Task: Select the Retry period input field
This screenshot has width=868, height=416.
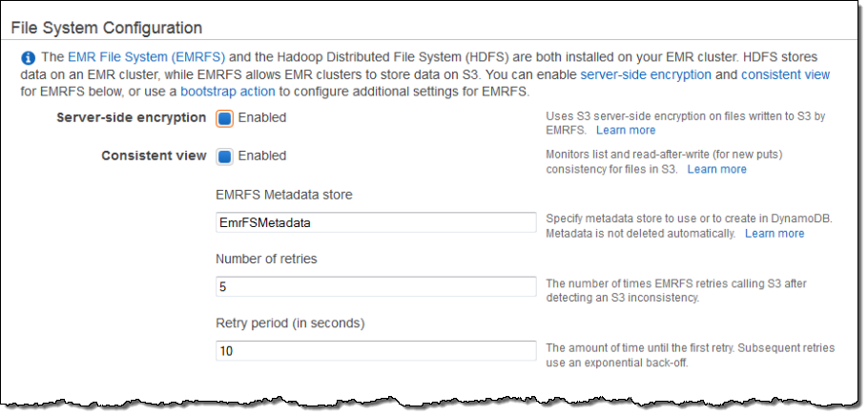Action: pyautogui.click(x=376, y=351)
